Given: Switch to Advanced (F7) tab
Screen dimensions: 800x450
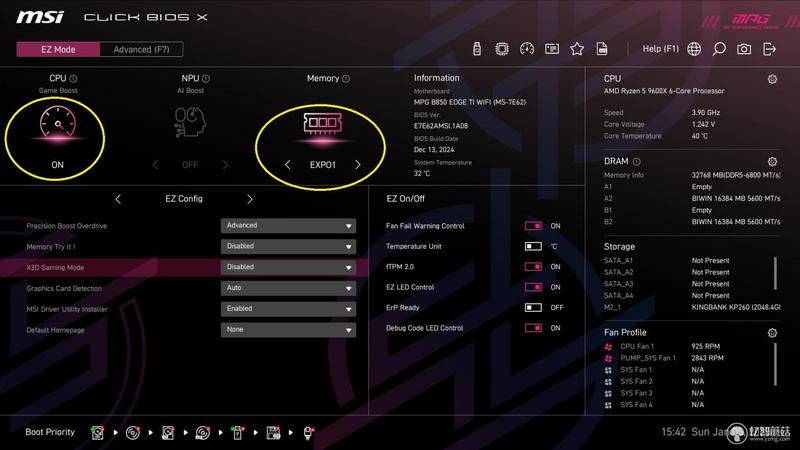Looking at the screenshot, I should pos(141,49).
